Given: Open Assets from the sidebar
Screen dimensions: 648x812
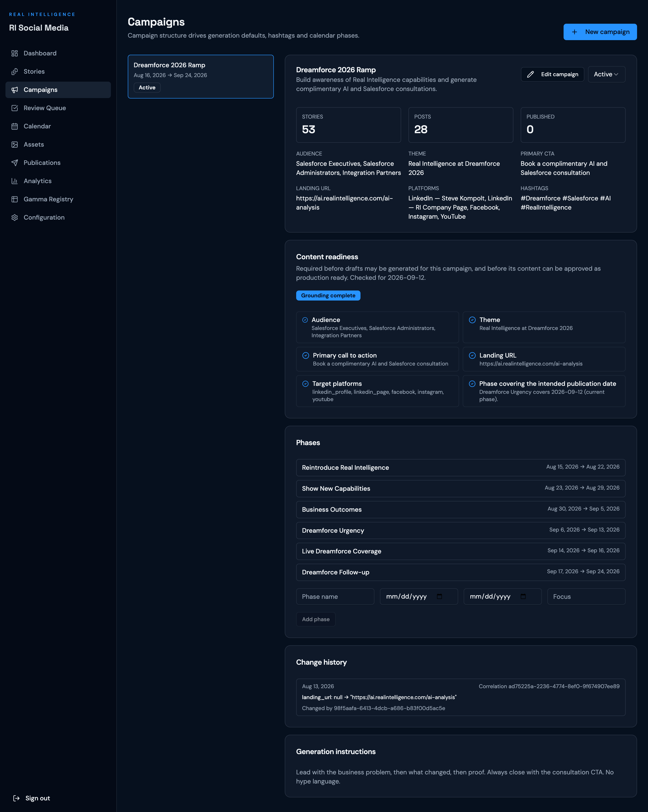Looking at the screenshot, I should 58,145.
